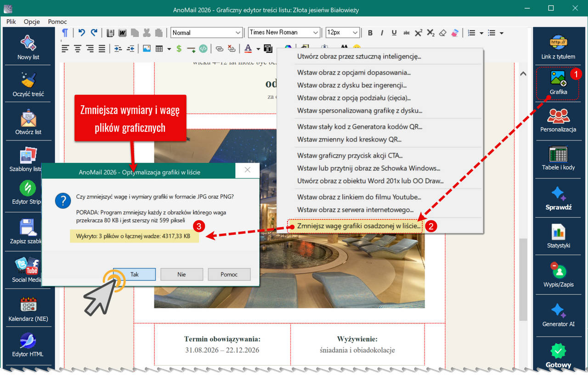Expand the arrow beside the insert table icon

coord(169,48)
